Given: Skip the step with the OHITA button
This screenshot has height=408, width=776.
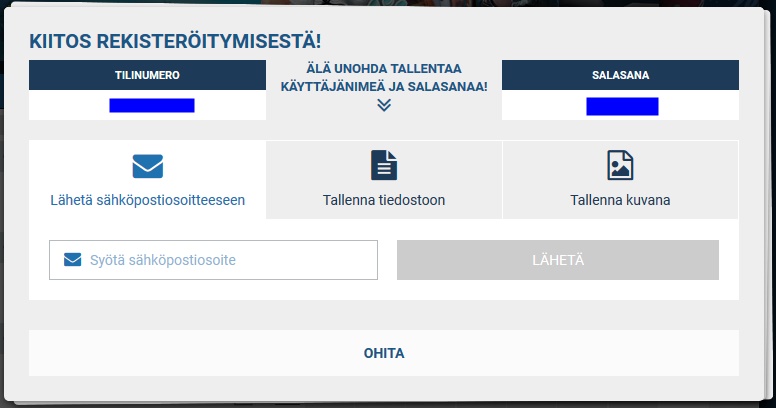Looking at the screenshot, I should tap(384, 353).
